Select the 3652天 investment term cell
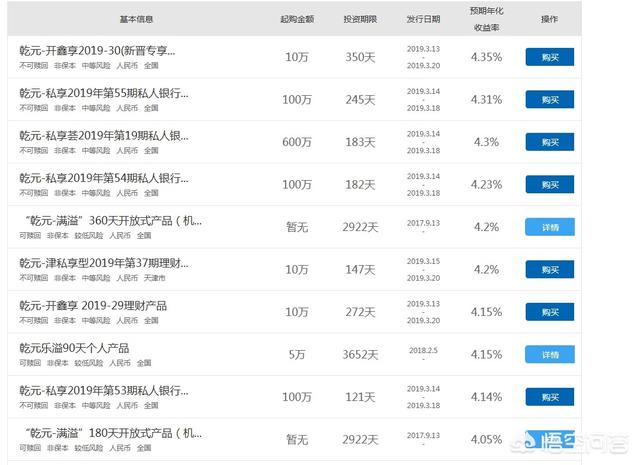The height and width of the screenshot is (465, 640). 360,354
